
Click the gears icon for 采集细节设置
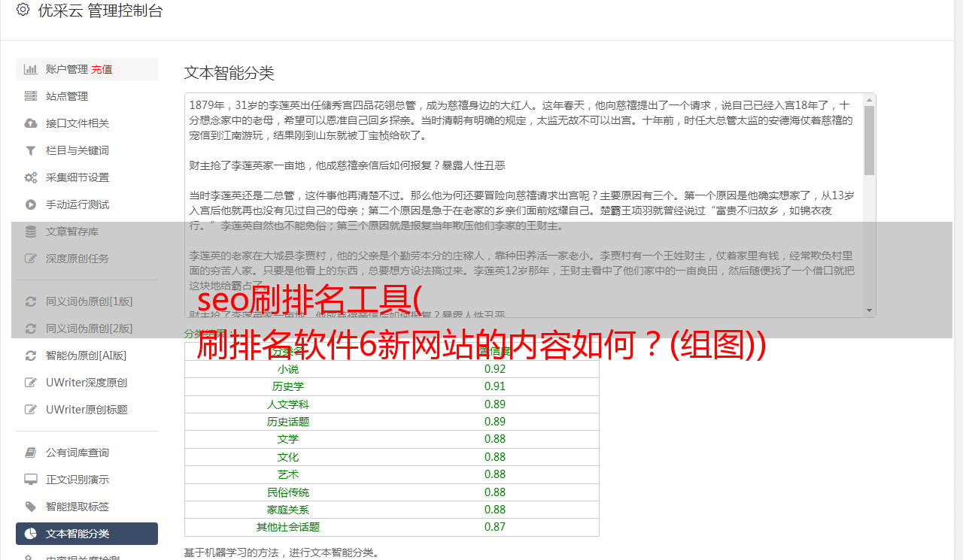point(31,177)
